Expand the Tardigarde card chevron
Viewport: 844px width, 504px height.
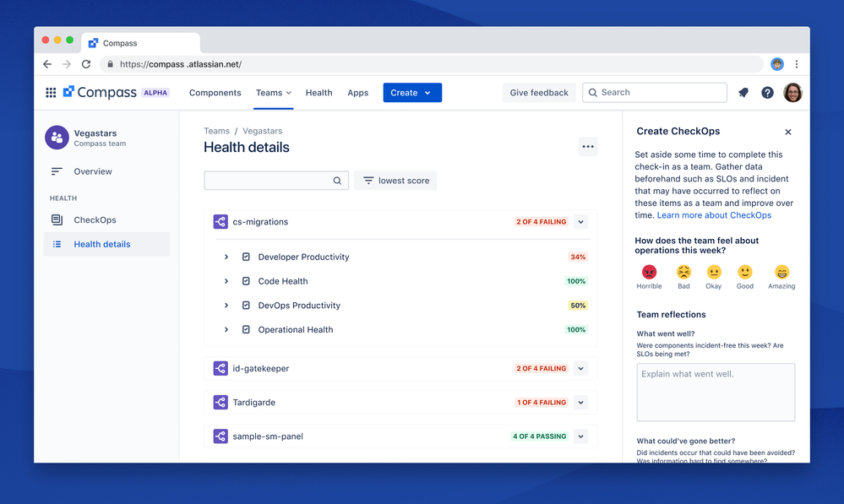coord(580,403)
